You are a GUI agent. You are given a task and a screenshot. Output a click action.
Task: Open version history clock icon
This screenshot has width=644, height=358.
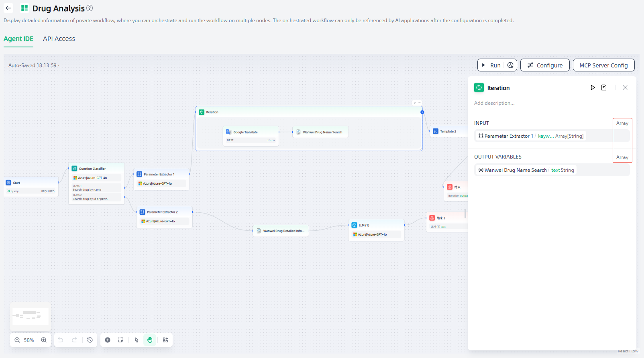pos(90,340)
